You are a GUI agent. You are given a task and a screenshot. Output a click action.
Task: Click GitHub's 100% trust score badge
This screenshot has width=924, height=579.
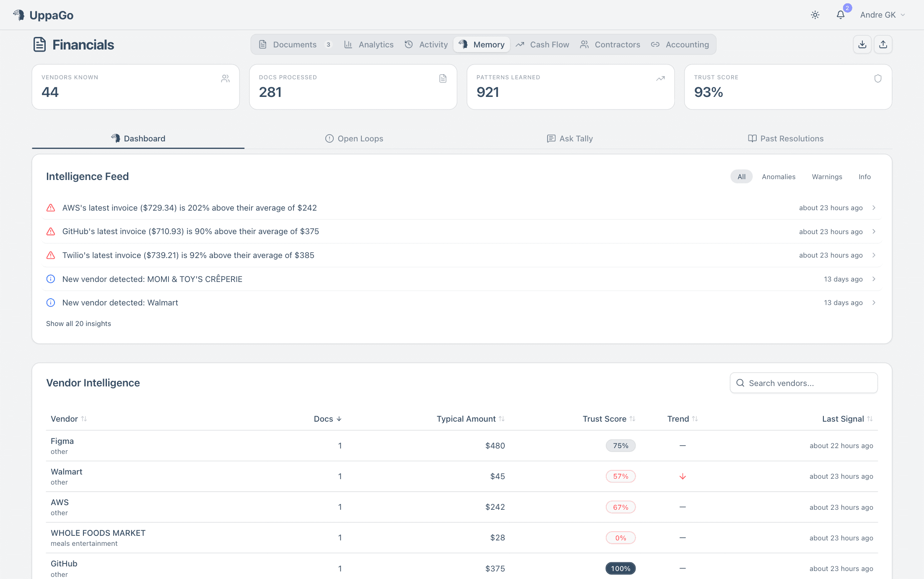[x=620, y=569]
